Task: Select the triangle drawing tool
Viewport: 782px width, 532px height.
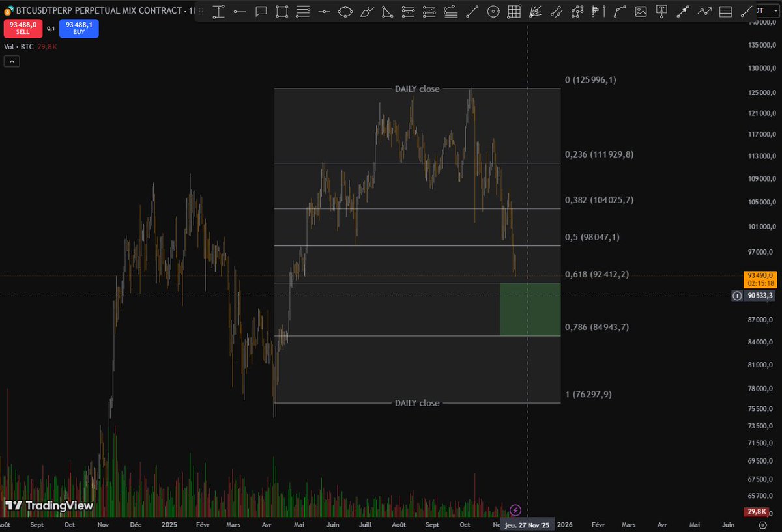Action: click(387, 10)
